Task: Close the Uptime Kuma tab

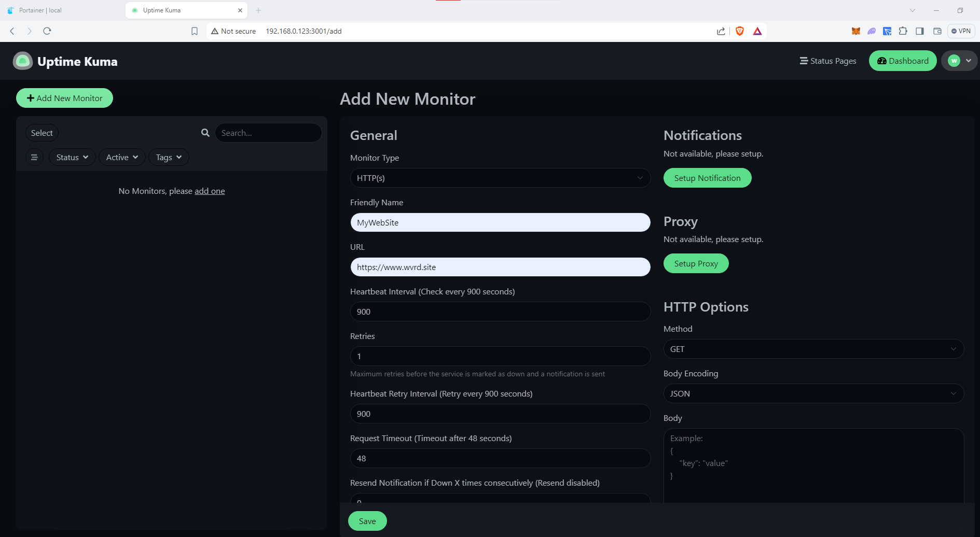Action: (240, 10)
